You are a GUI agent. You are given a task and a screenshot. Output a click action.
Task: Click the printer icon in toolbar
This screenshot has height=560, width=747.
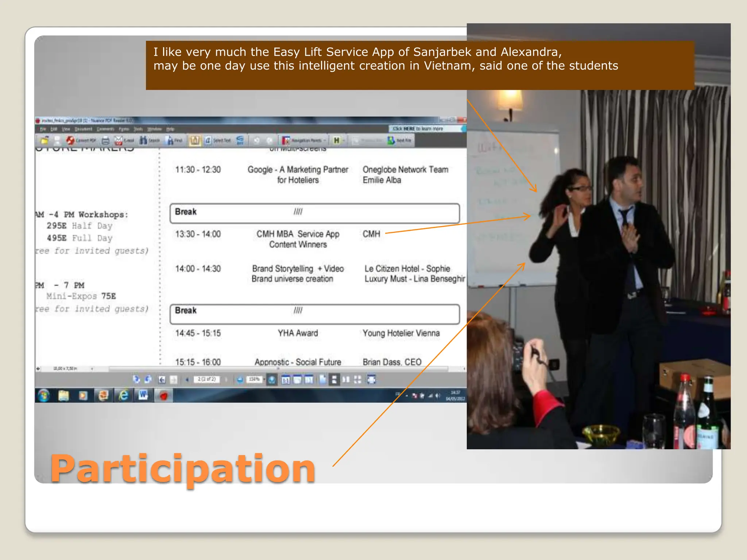pos(106,140)
